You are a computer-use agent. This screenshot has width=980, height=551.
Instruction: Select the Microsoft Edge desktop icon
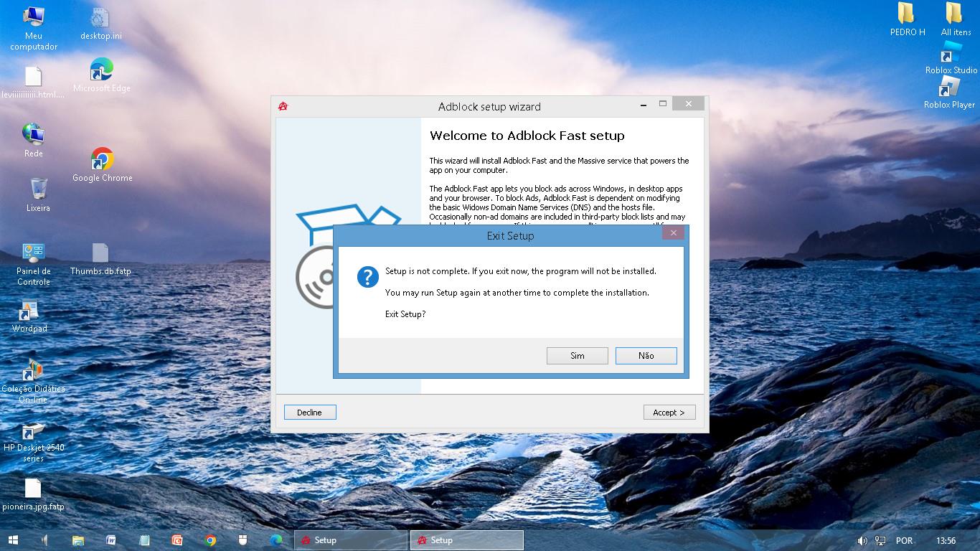[x=102, y=70]
